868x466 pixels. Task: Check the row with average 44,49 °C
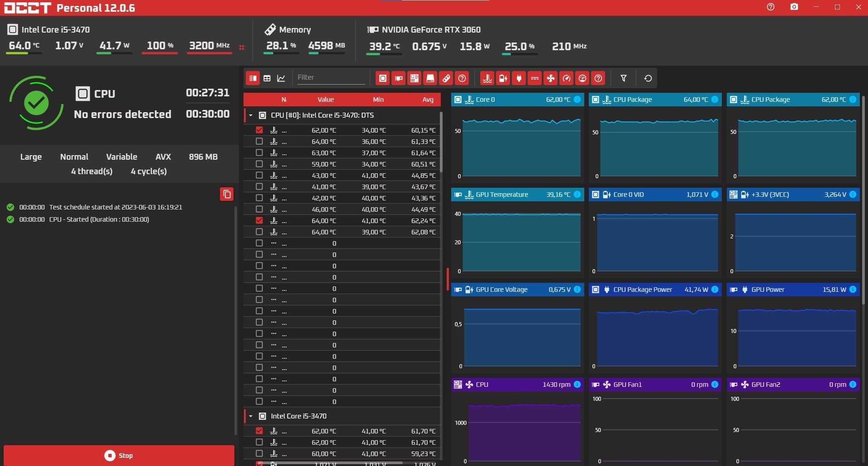point(259,209)
